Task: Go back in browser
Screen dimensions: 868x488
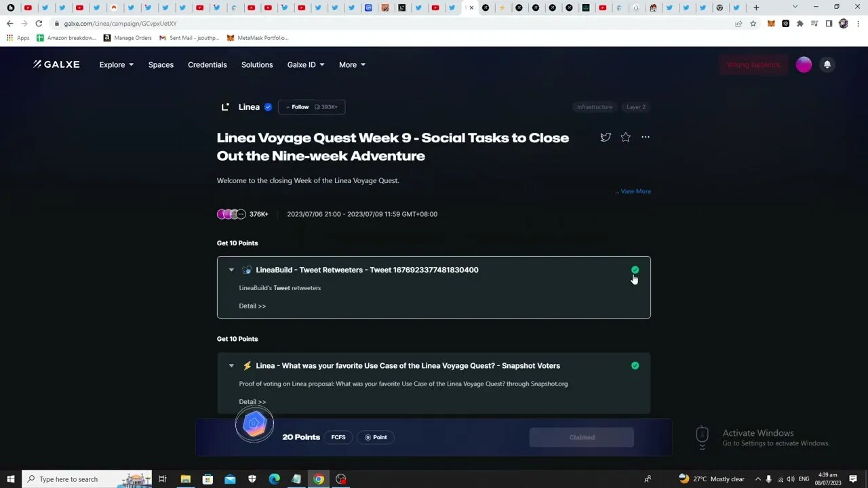Action: pyautogui.click(x=9, y=23)
